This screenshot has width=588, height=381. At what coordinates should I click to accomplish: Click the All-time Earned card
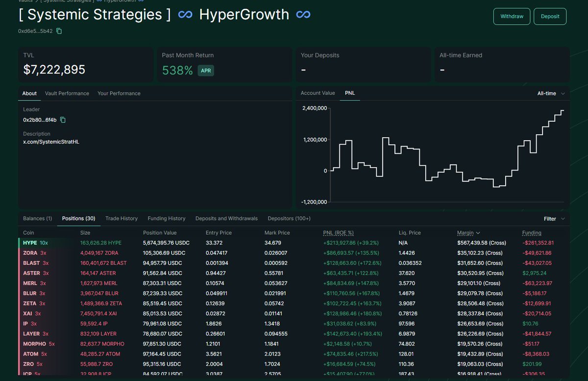(502, 64)
